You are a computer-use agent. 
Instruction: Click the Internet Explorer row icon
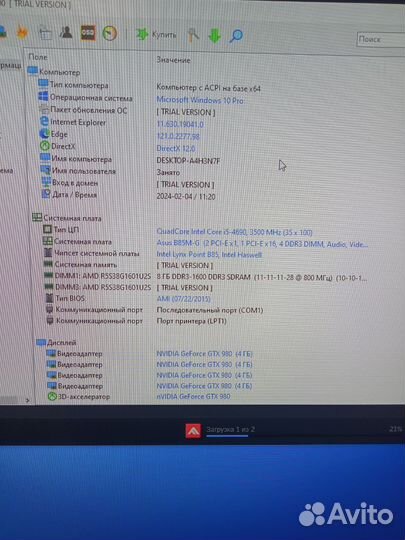point(44,121)
